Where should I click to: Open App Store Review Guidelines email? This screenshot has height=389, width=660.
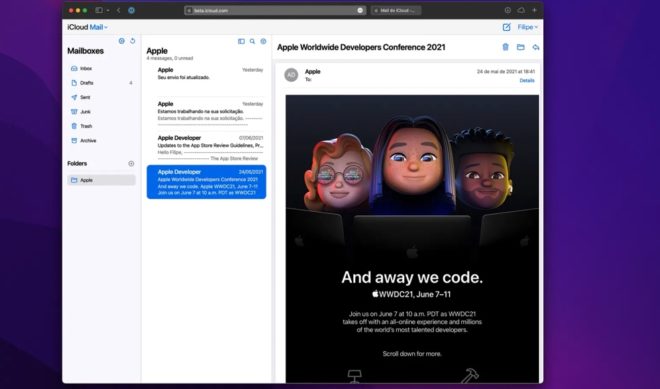click(206, 147)
